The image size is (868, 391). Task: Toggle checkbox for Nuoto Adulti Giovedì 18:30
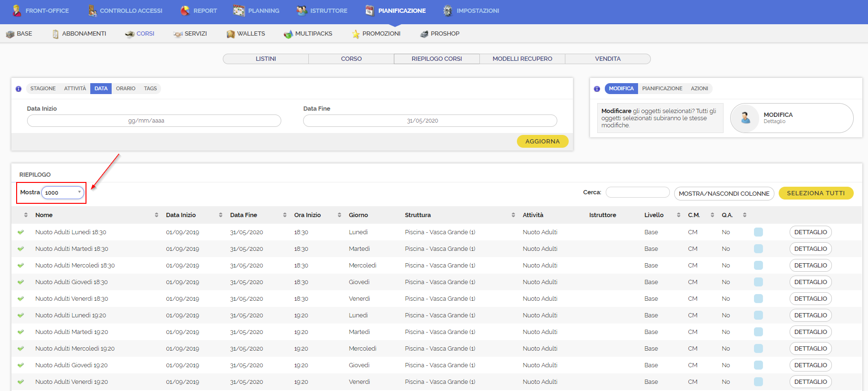[x=758, y=282]
